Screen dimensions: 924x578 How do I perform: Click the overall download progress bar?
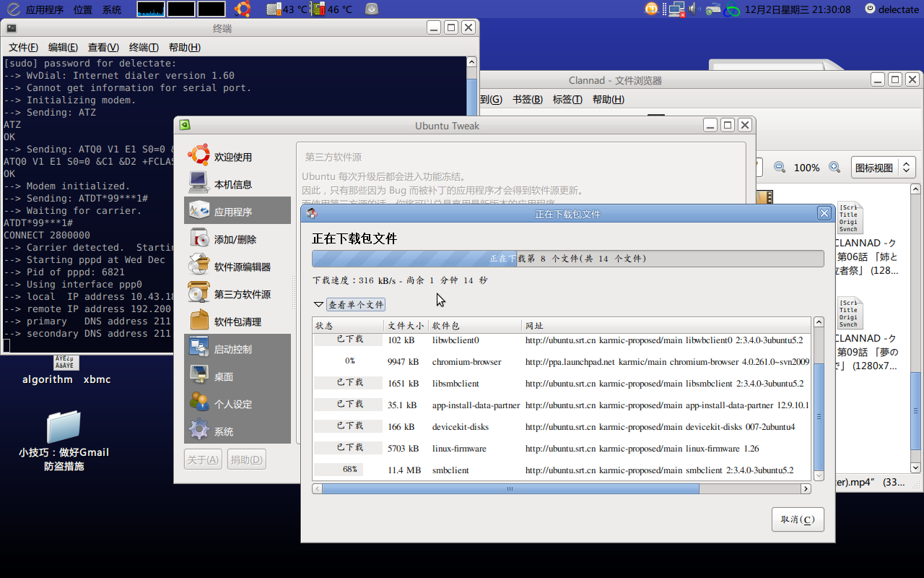[567, 259]
